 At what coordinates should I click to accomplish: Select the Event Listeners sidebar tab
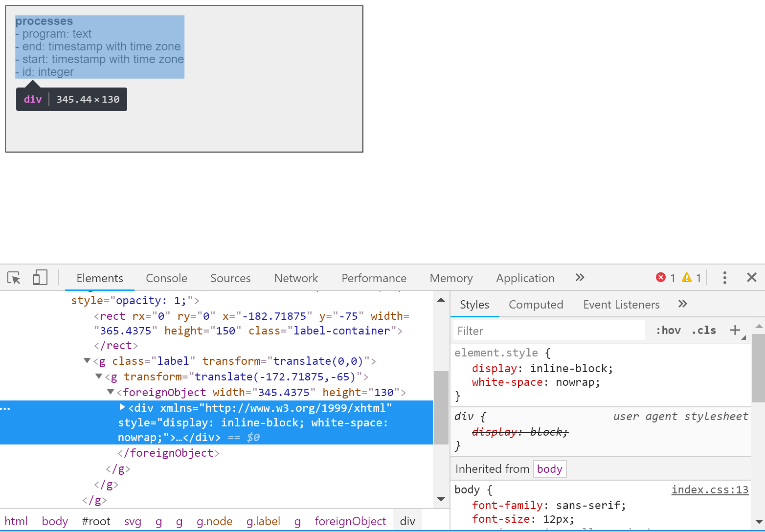(621, 305)
